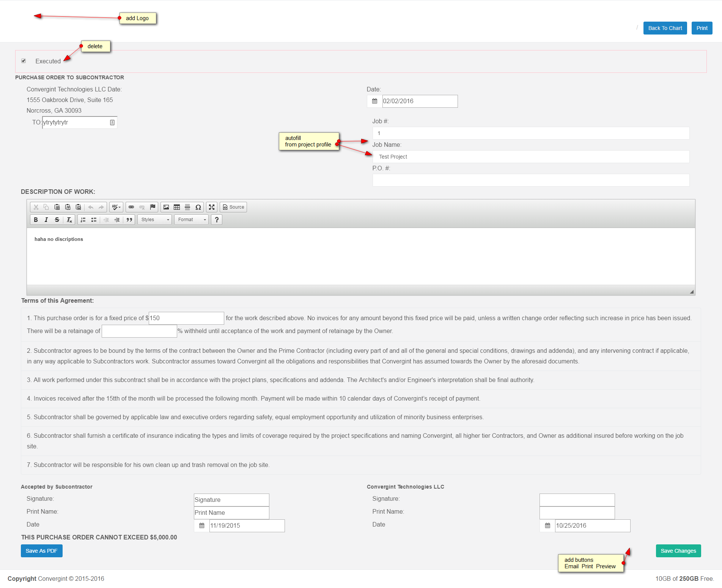722x588 pixels.
Task: Focus the Job # field
Action: [531, 133]
